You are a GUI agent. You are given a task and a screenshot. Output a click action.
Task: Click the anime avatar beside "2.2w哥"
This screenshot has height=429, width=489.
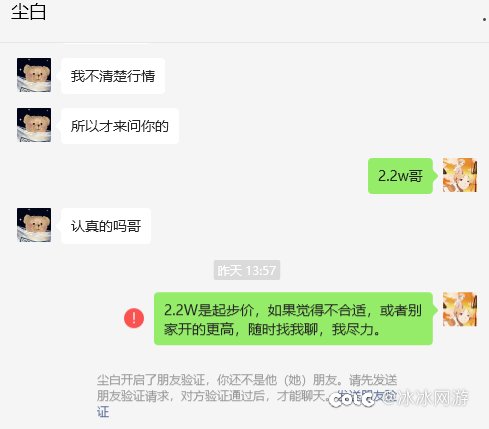[x=460, y=175]
